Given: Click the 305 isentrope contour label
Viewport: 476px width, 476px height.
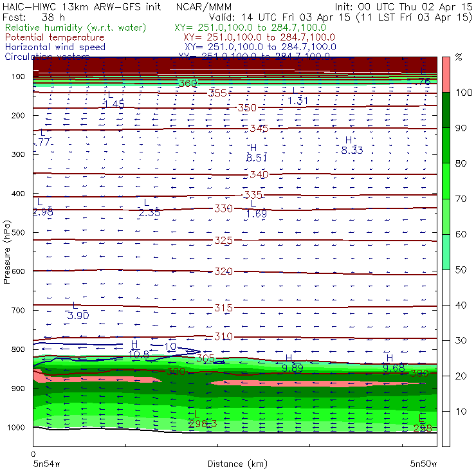Looking at the screenshot, I should tap(206, 358).
